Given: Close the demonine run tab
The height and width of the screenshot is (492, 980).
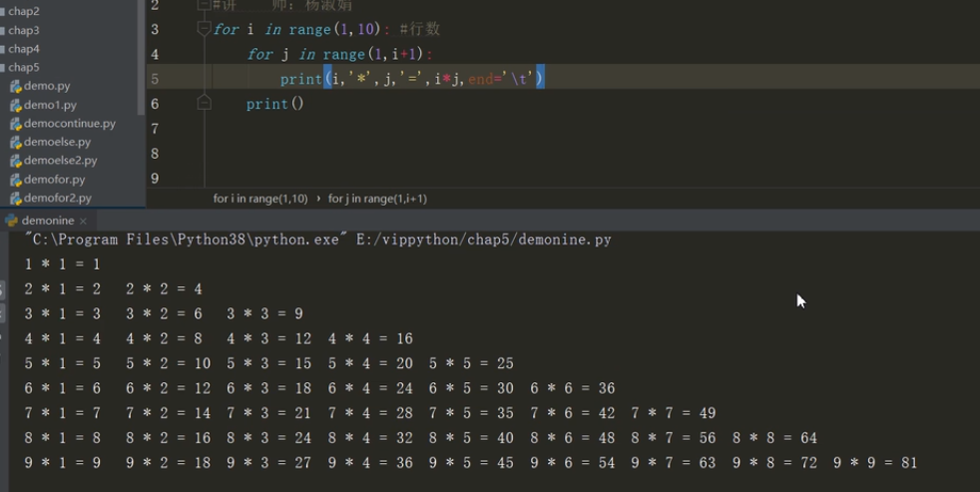Looking at the screenshot, I should (83, 221).
